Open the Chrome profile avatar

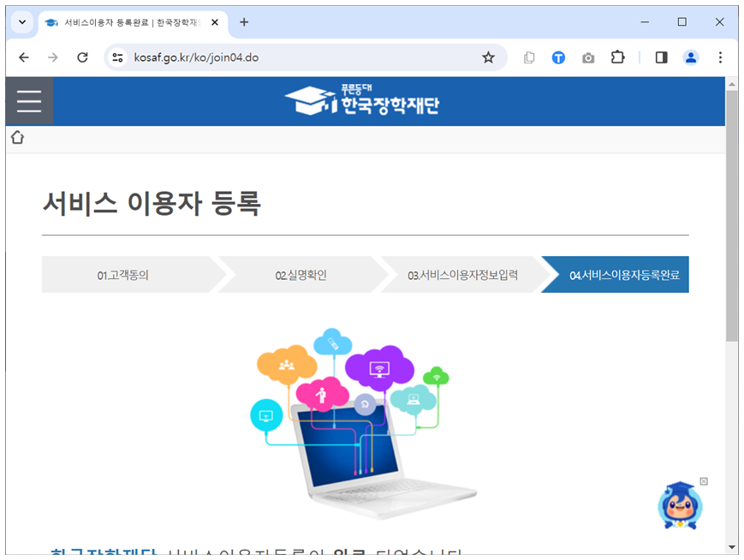pyautogui.click(x=691, y=57)
